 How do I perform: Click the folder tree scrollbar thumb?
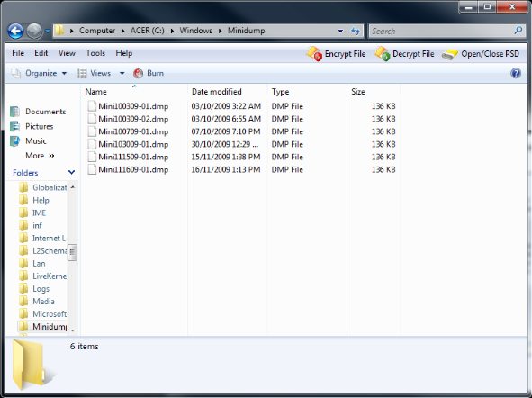(73, 252)
